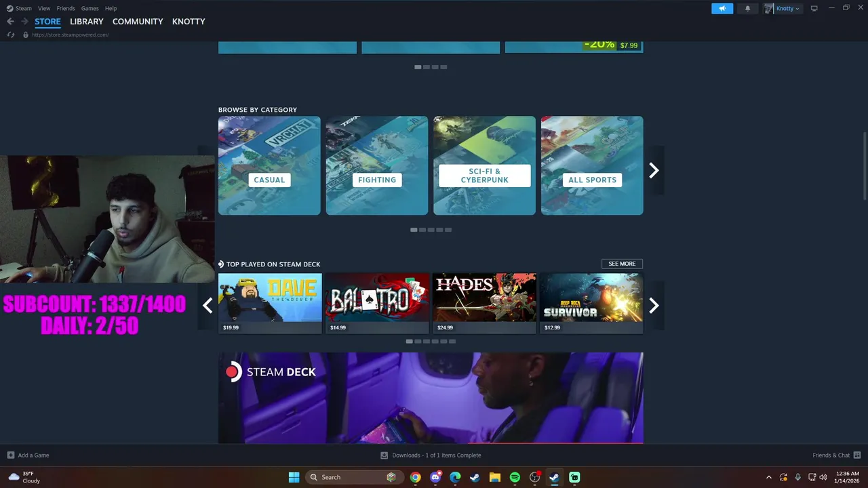Open the weather widget showing 39°F Cloudy
Viewport: 868px width, 488px height.
tap(25, 477)
